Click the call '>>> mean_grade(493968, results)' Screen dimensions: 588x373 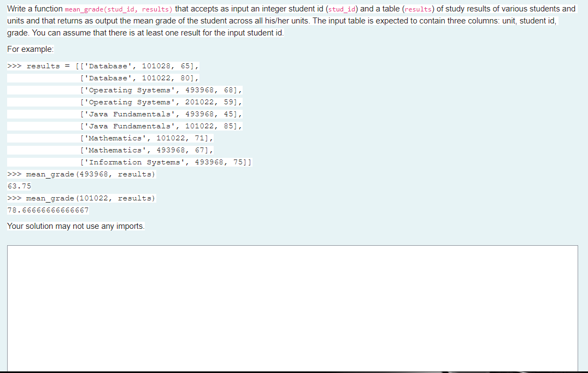(81, 174)
